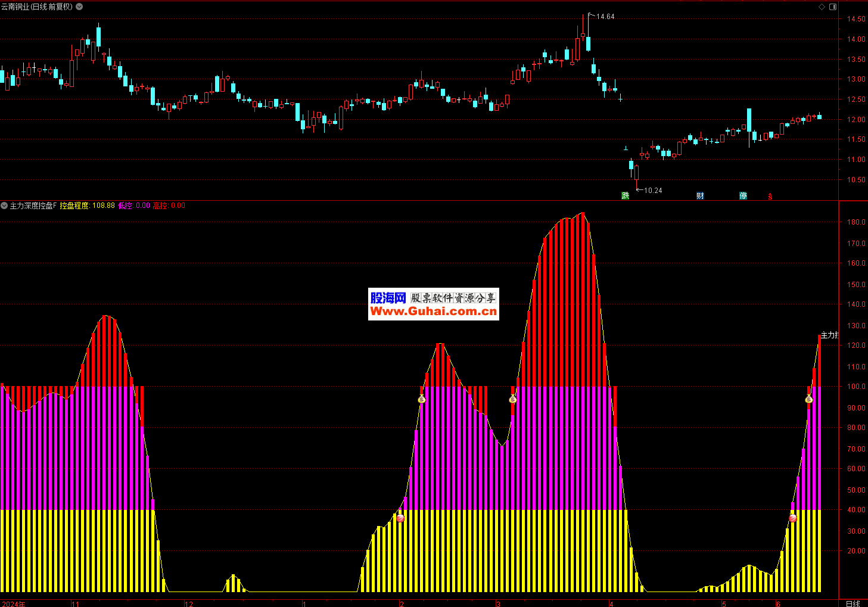Click the money bag icon near June
This screenshot has width=868, height=607.
pyautogui.click(x=809, y=399)
